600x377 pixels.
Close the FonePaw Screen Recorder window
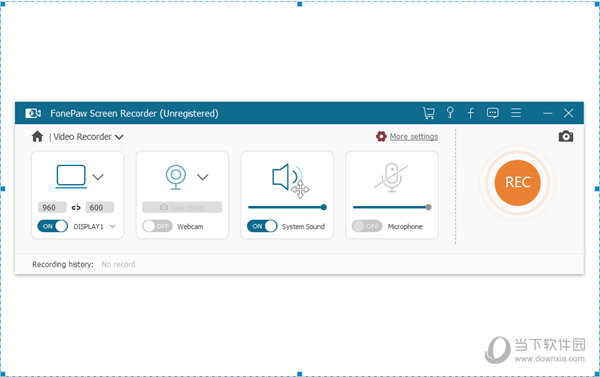coord(569,113)
